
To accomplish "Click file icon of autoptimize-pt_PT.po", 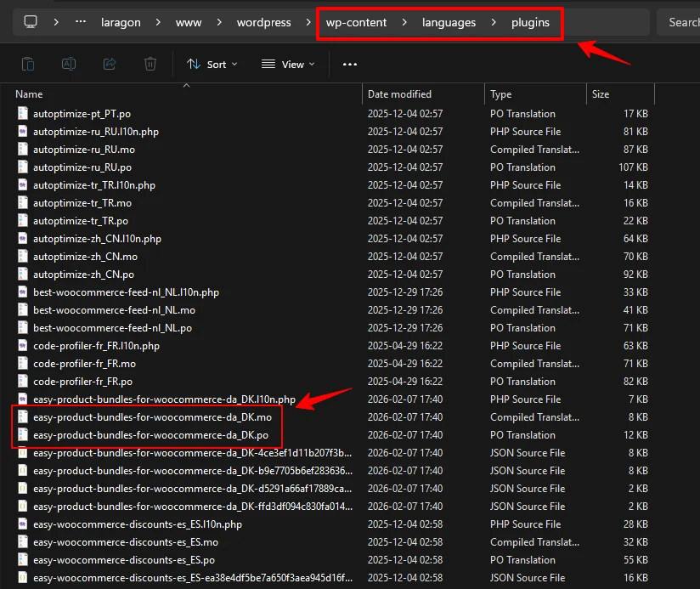I will click(x=23, y=114).
